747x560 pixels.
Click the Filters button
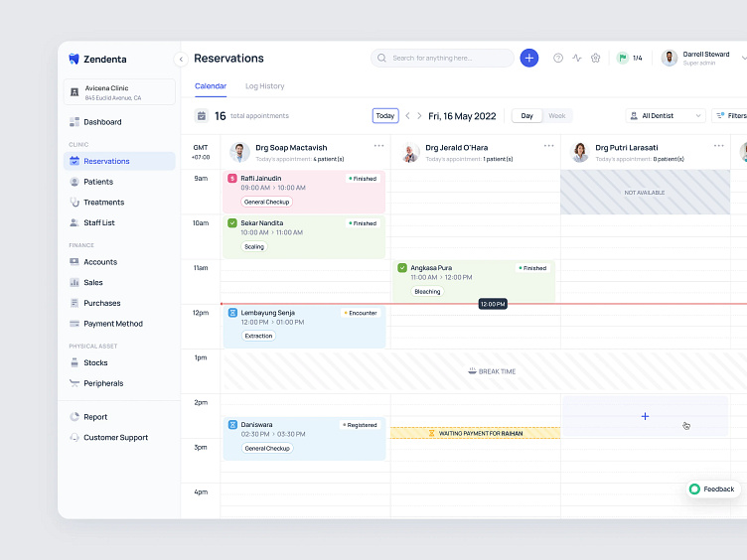(730, 116)
